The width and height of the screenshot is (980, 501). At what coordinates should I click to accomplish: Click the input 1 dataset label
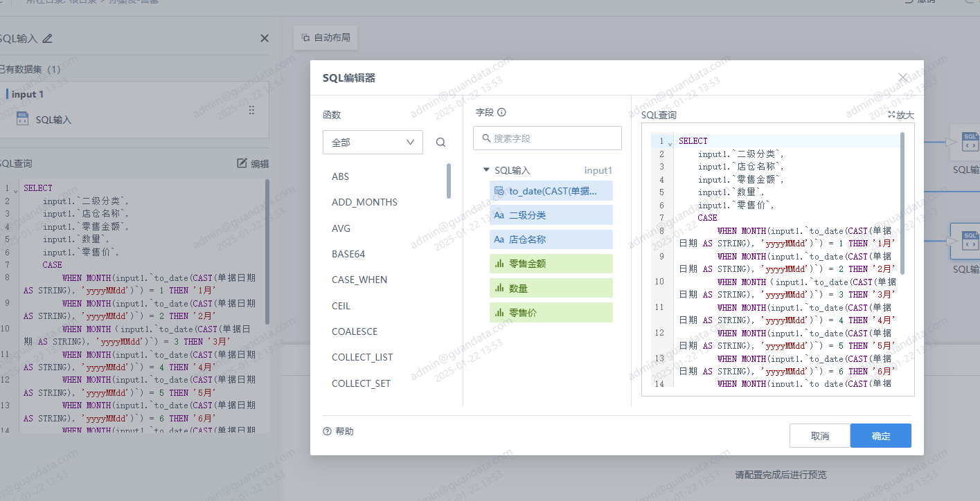coord(28,94)
